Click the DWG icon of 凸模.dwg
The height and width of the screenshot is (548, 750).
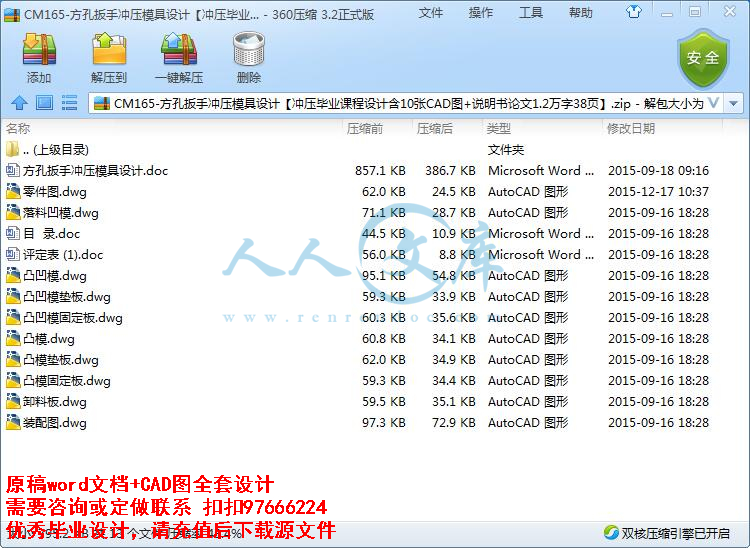[x=13, y=339]
